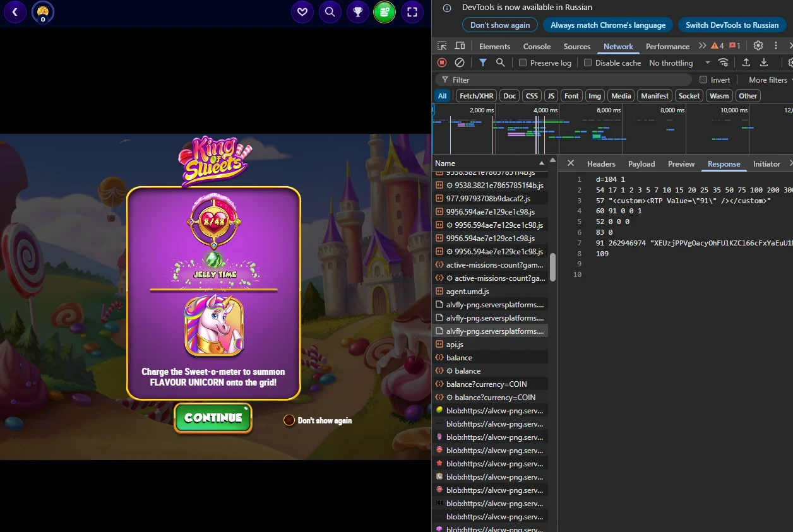Clear network log icon
The width and height of the screenshot is (793, 532).
(460, 62)
